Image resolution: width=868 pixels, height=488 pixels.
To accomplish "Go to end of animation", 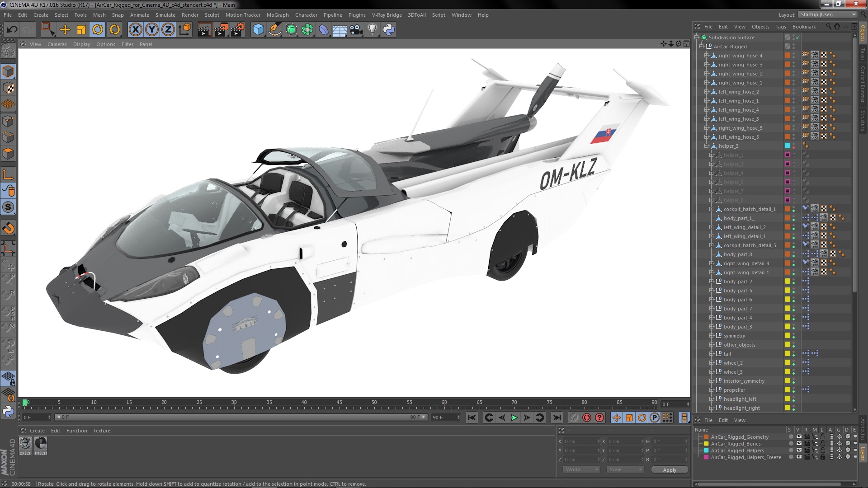I will (557, 418).
